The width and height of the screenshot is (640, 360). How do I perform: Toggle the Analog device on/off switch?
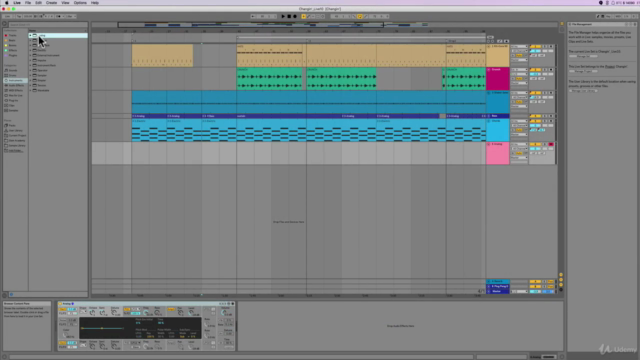pos(60,304)
